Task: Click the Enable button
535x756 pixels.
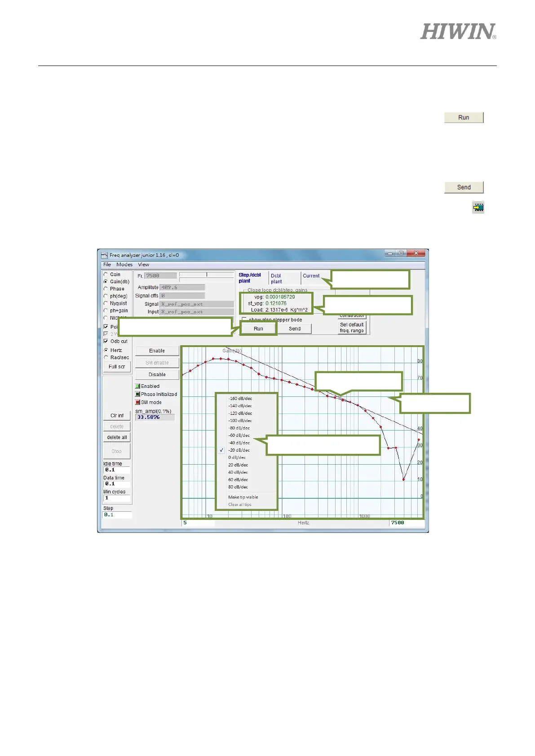Action: 157,351
